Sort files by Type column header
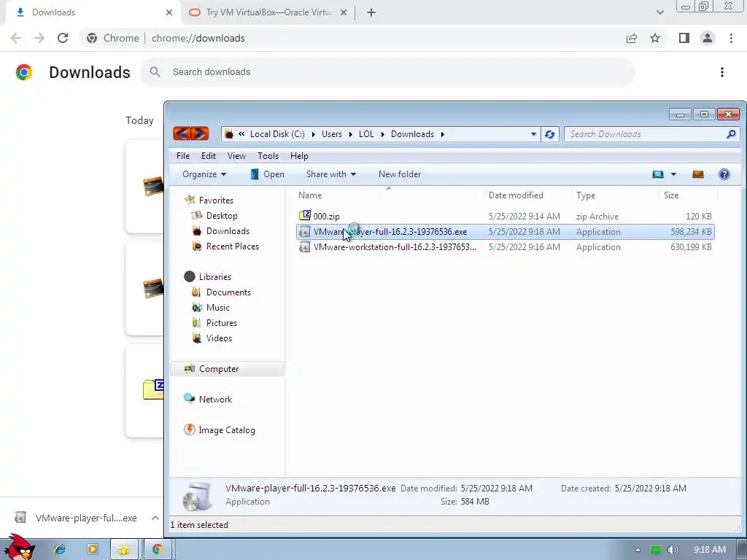The image size is (747, 560). [586, 195]
